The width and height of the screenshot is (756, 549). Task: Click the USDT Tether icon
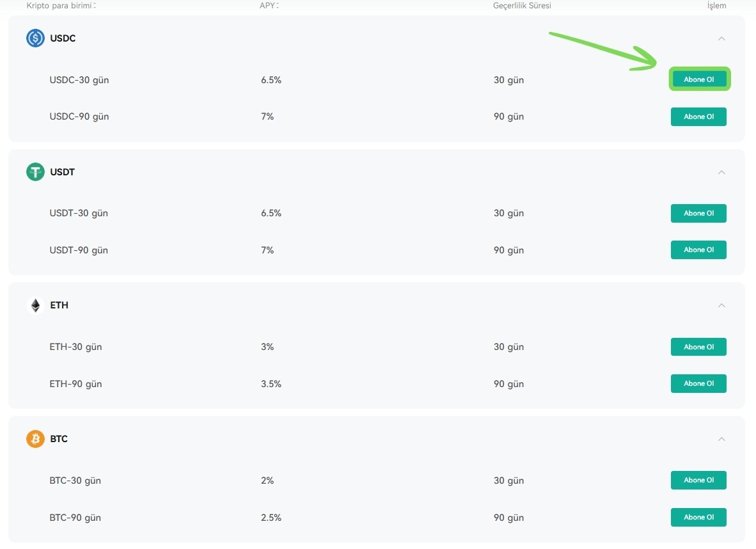pos(35,171)
